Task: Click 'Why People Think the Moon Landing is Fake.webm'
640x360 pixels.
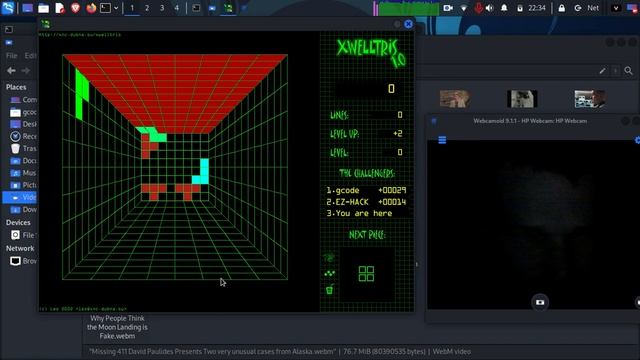Action: click(x=117, y=327)
